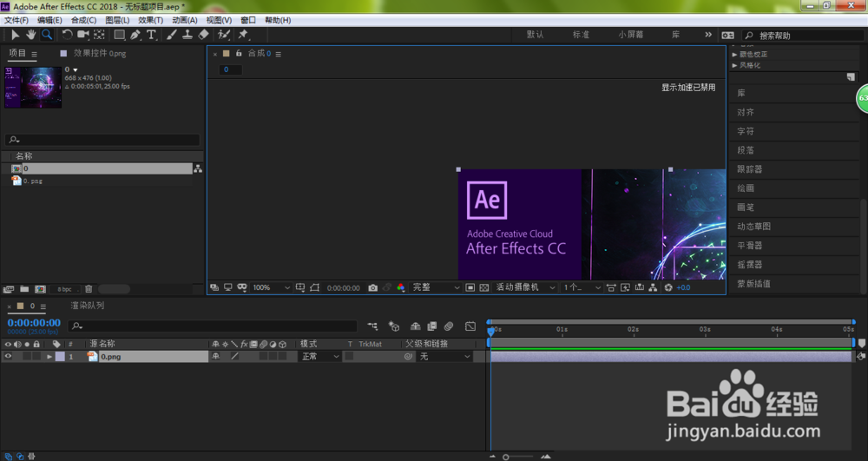Viewport: 868px width, 461px height.
Task: Open the 活动摄像机 view dropdown
Action: point(525,287)
